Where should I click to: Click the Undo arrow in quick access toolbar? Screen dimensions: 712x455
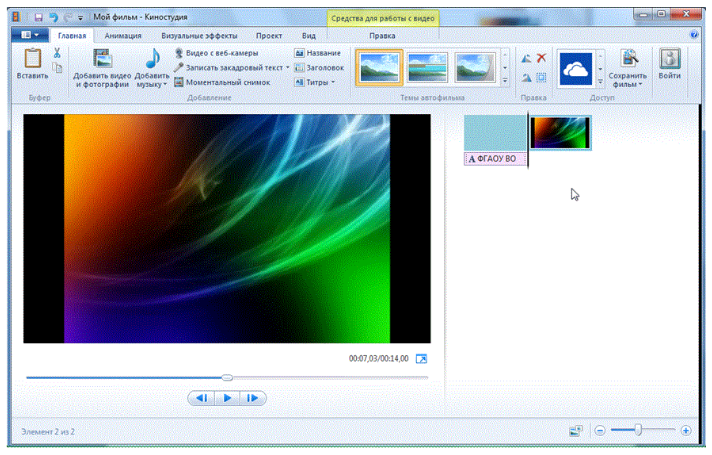click(54, 17)
